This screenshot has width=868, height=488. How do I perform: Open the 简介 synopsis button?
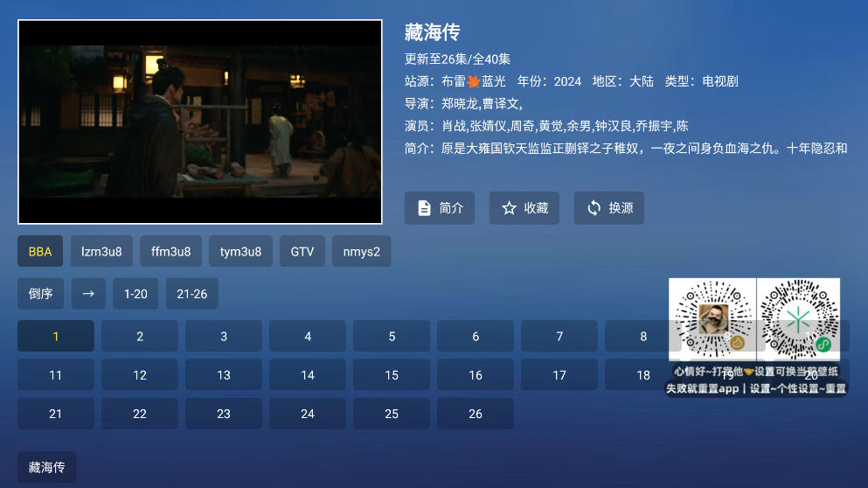pyautogui.click(x=439, y=208)
